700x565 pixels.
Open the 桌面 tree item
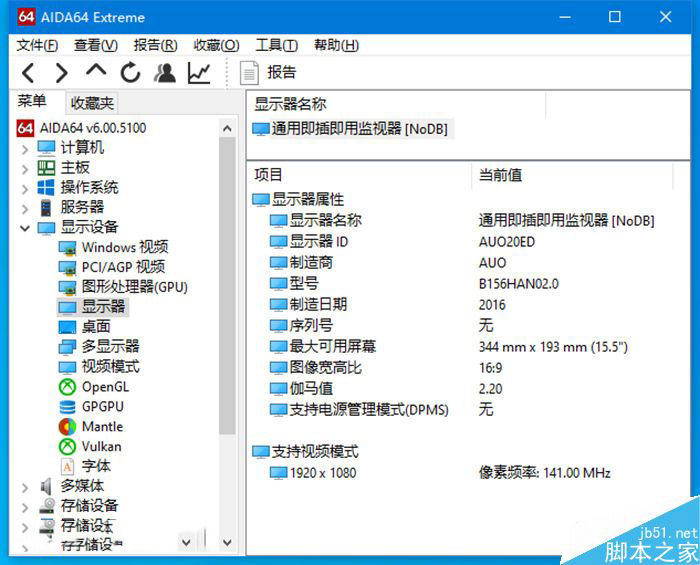tap(84, 327)
